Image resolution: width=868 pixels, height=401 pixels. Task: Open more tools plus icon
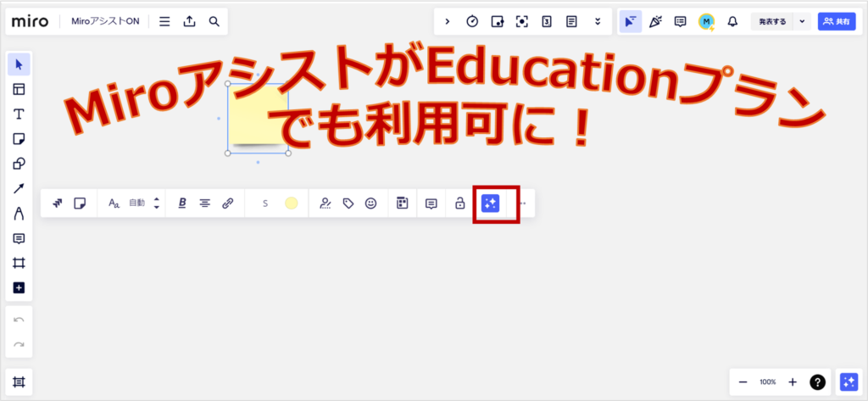[x=19, y=288]
